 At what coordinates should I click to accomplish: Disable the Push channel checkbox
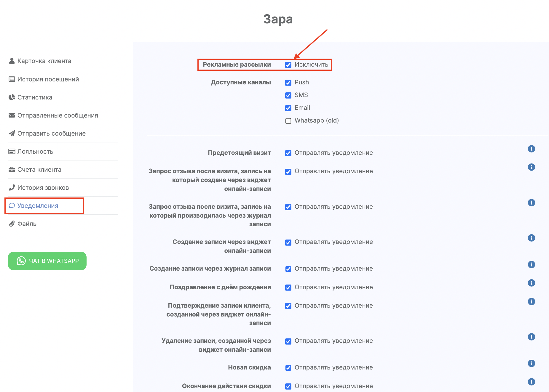[x=288, y=83]
